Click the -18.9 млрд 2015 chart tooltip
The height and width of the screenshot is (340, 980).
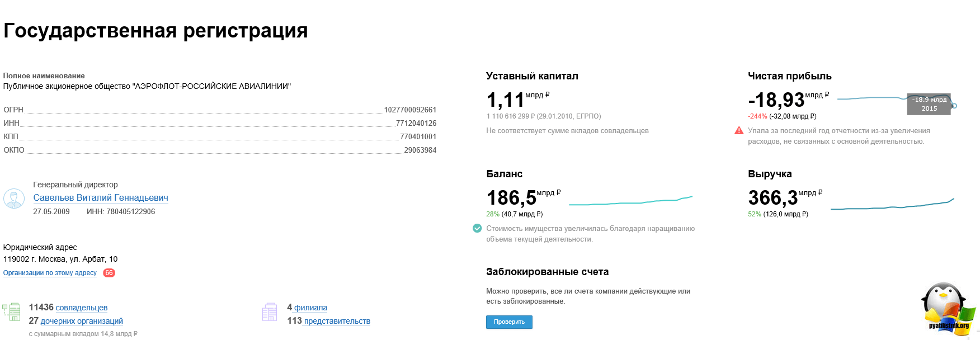(929, 104)
